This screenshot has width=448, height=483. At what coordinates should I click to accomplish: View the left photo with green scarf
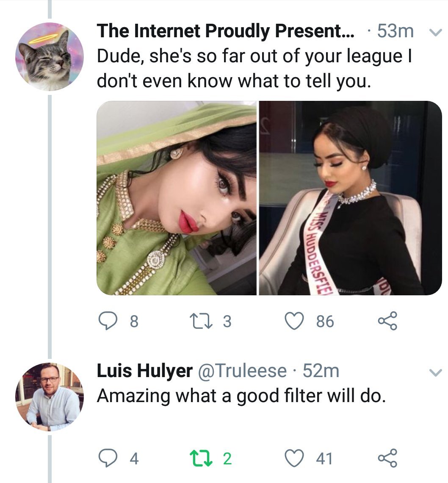click(x=177, y=198)
